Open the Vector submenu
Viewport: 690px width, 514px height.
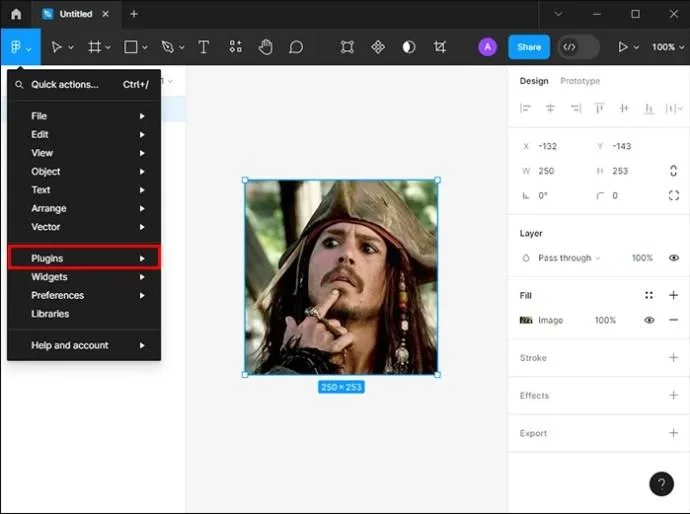click(x=84, y=227)
